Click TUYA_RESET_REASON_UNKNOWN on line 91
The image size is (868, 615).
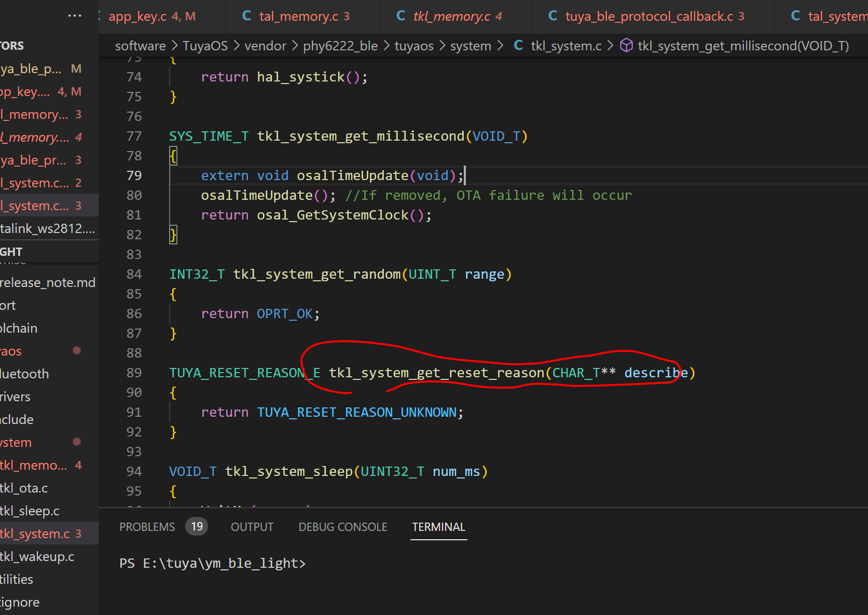coord(357,412)
